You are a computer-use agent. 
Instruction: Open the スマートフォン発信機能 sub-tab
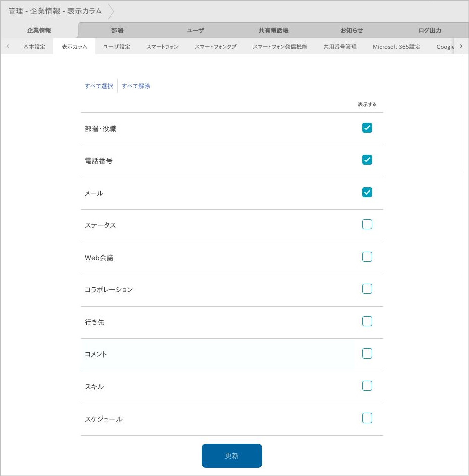280,47
